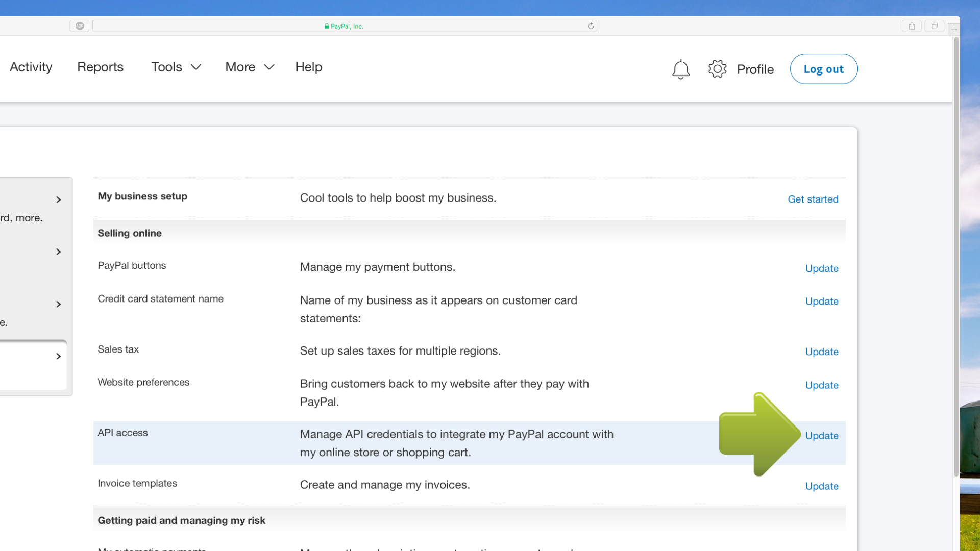The image size is (980, 551).
Task: Update Sales tax settings
Action: [822, 352]
